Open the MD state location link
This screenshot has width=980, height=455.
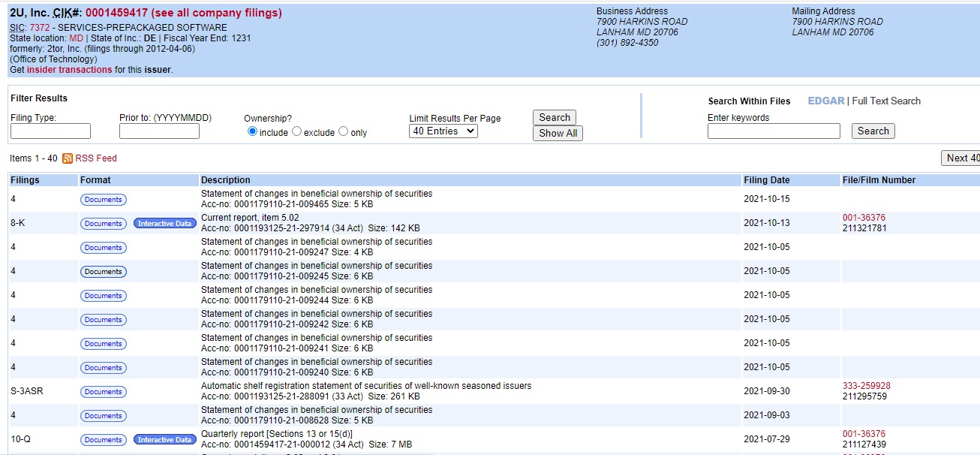click(76, 38)
